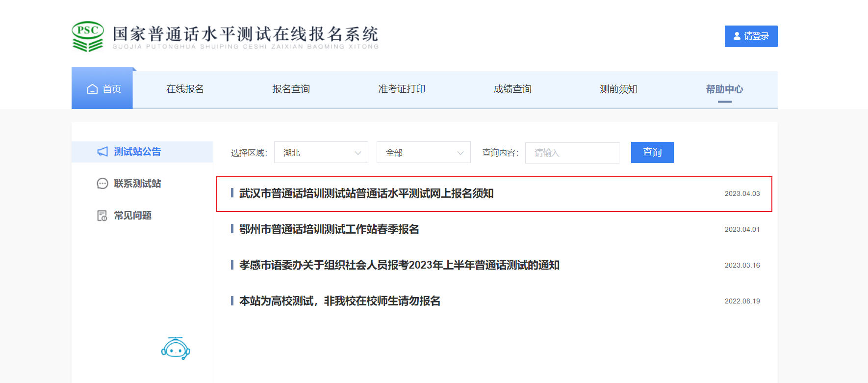Click the 请登录 login button
The height and width of the screenshot is (383, 868).
(x=751, y=36)
